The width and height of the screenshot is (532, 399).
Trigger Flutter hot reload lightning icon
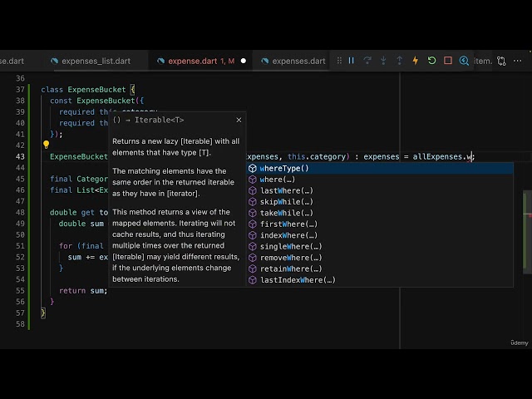coord(416,61)
